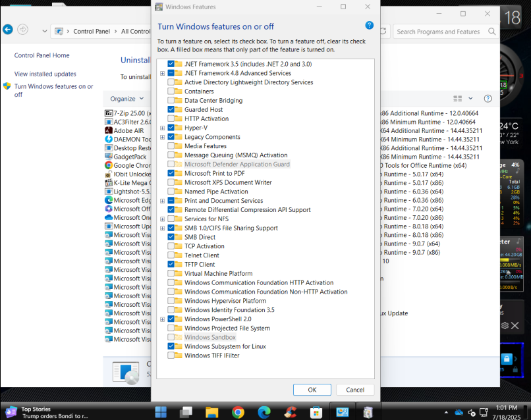Select the Named Pipe Activation row

(216, 192)
